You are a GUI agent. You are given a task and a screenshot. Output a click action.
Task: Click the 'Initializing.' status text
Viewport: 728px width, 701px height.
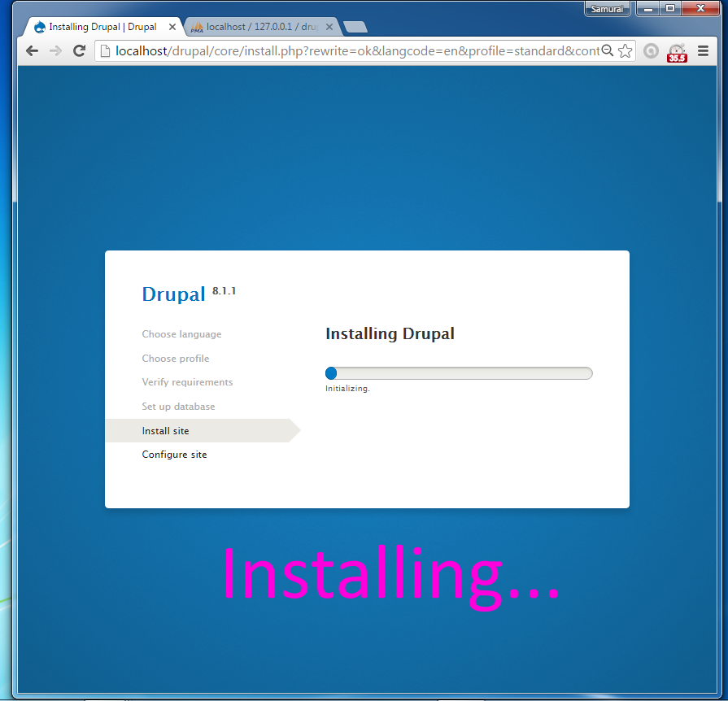[347, 389]
